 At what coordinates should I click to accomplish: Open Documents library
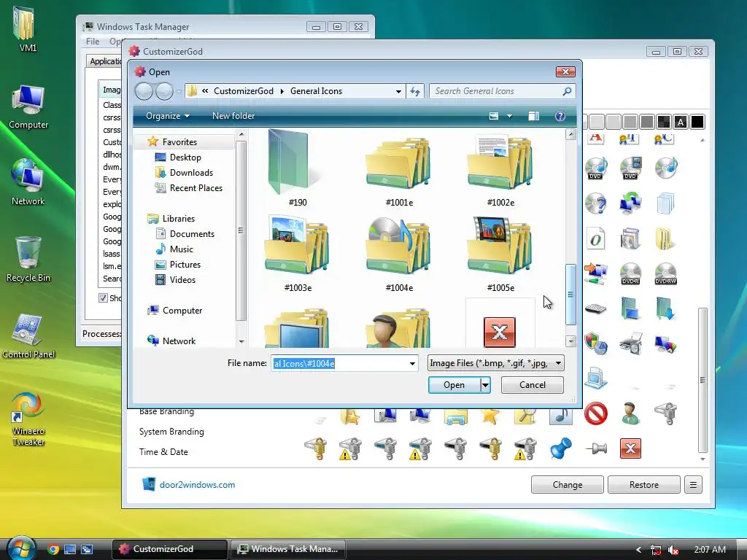(x=192, y=234)
